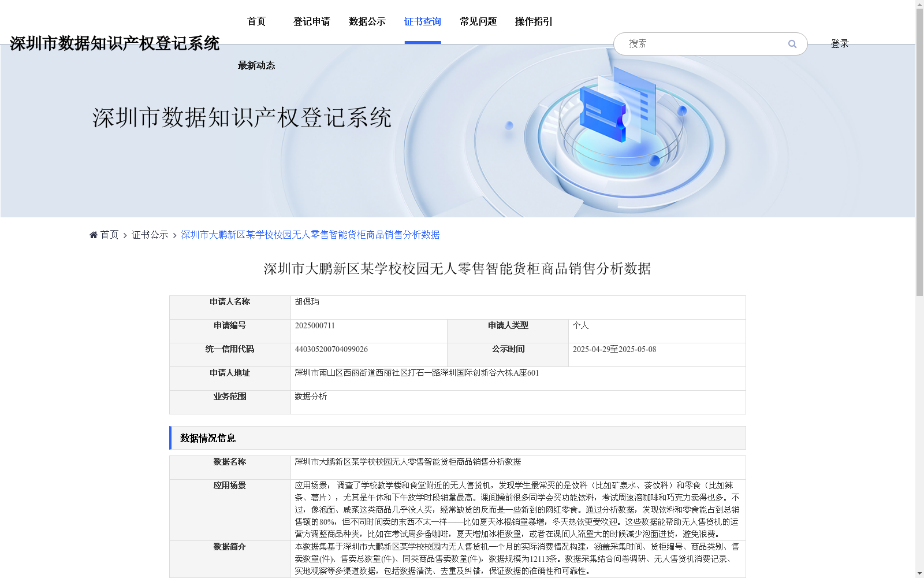Screen dimensions: 924x578
Task: Click the 数据名称 label cell
Action: 230,468
